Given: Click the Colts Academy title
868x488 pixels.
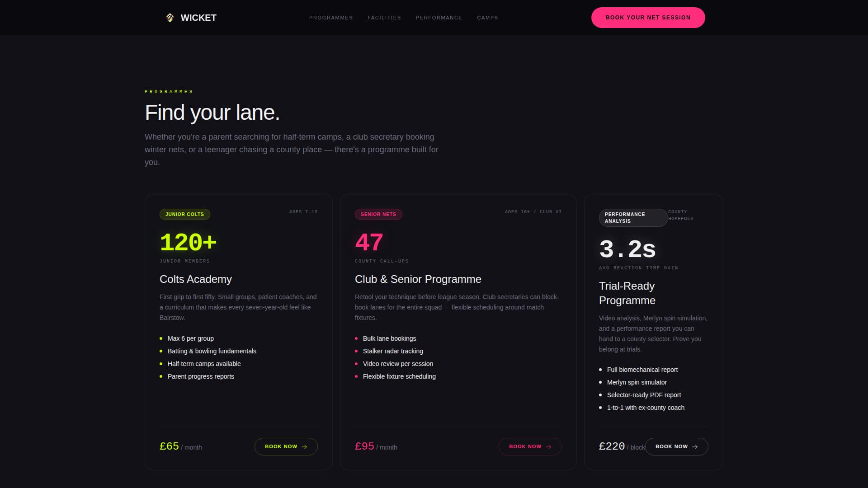Looking at the screenshot, I should (x=196, y=279).
